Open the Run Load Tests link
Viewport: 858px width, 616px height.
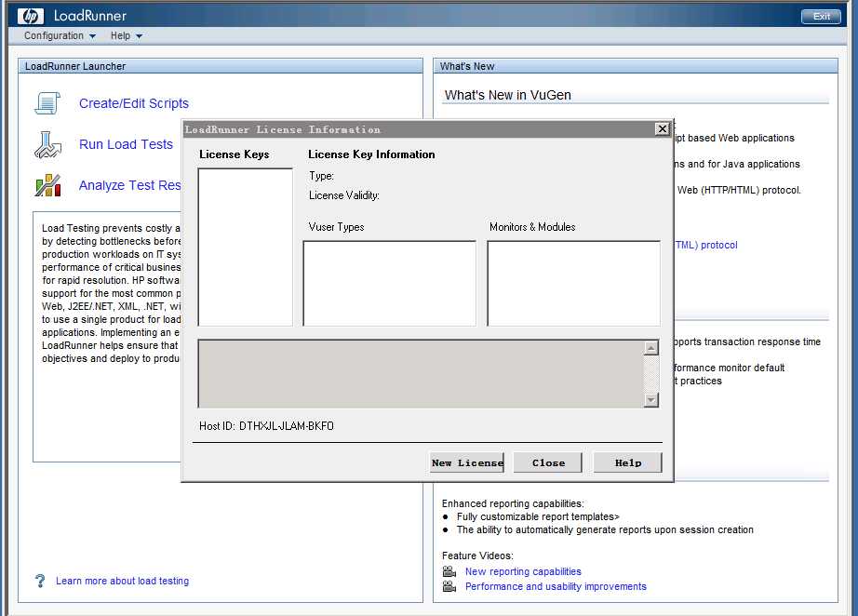point(126,144)
